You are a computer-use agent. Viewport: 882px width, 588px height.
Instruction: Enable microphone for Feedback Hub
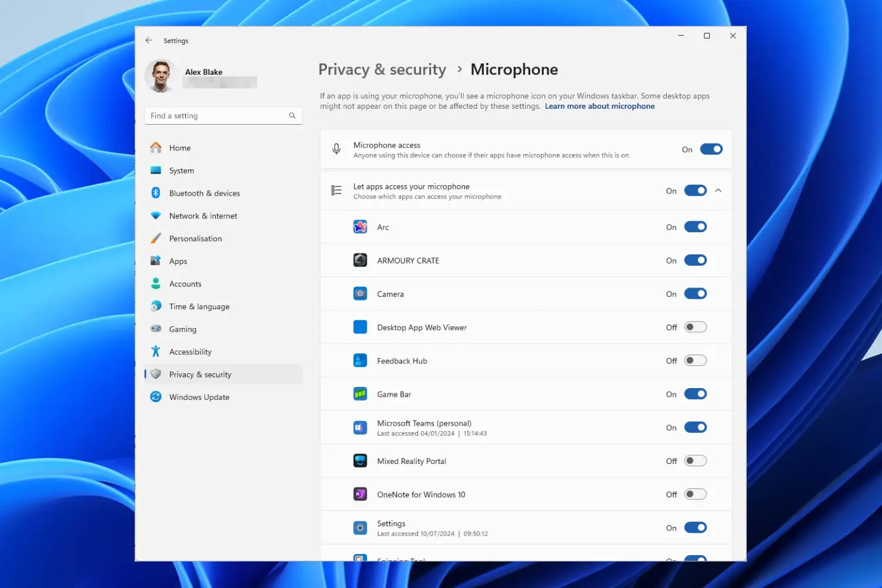click(x=695, y=360)
